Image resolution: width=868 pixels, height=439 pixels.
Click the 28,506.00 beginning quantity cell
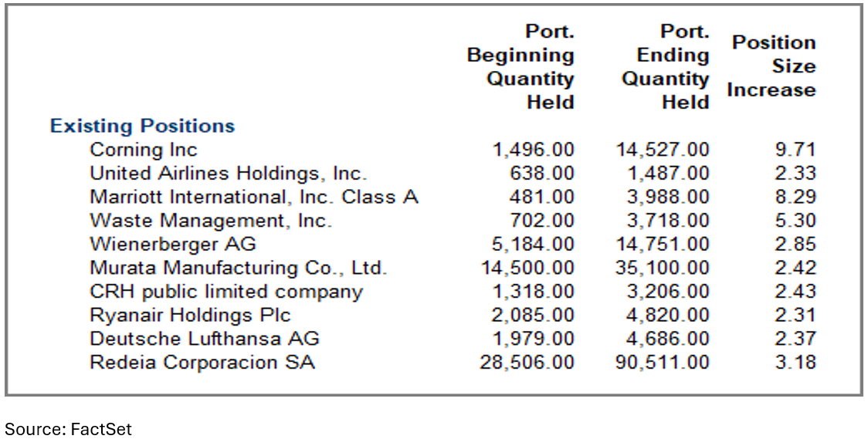527,363
